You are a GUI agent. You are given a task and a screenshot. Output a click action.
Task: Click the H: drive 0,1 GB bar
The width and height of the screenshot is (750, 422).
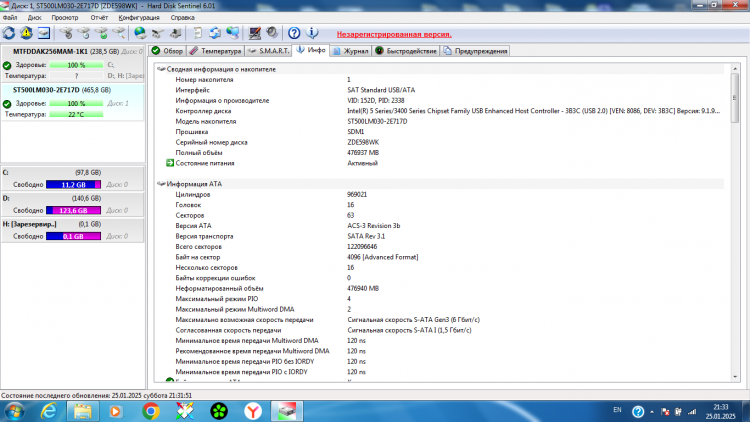pyautogui.click(x=73, y=236)
